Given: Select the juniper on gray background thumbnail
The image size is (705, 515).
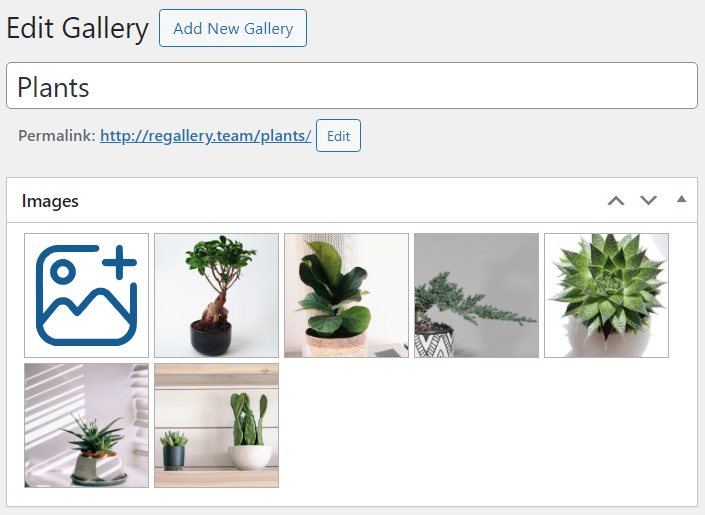Looking at the screenshot, I should pos(476,296).
